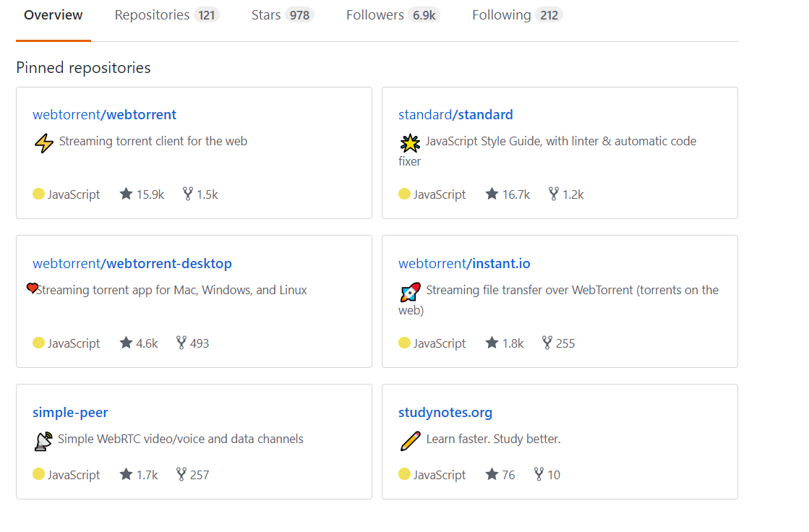Click the fork icon on studynotes.org card
Screen dimensions: 809x532
[x=539, y=474]
